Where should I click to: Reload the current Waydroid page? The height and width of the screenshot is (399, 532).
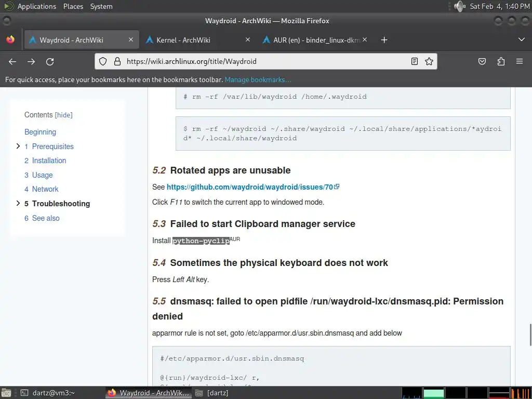[x=50, y=61]
